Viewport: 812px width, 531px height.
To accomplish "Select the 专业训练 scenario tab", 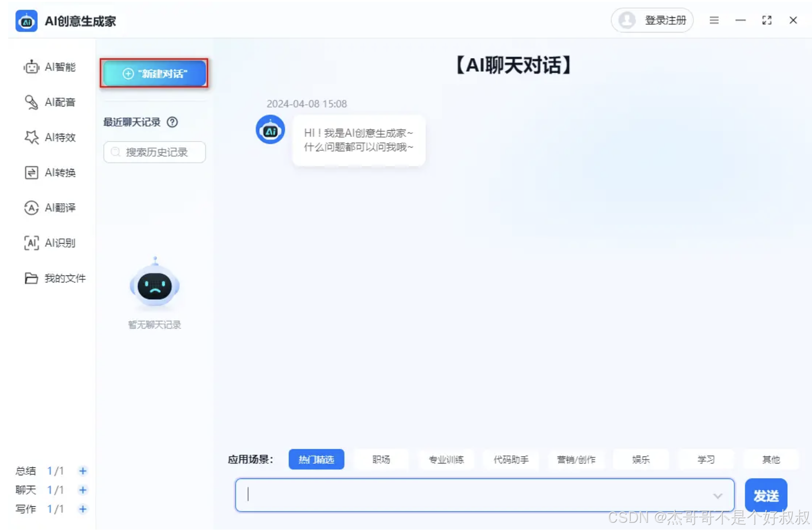I will 446,459.
